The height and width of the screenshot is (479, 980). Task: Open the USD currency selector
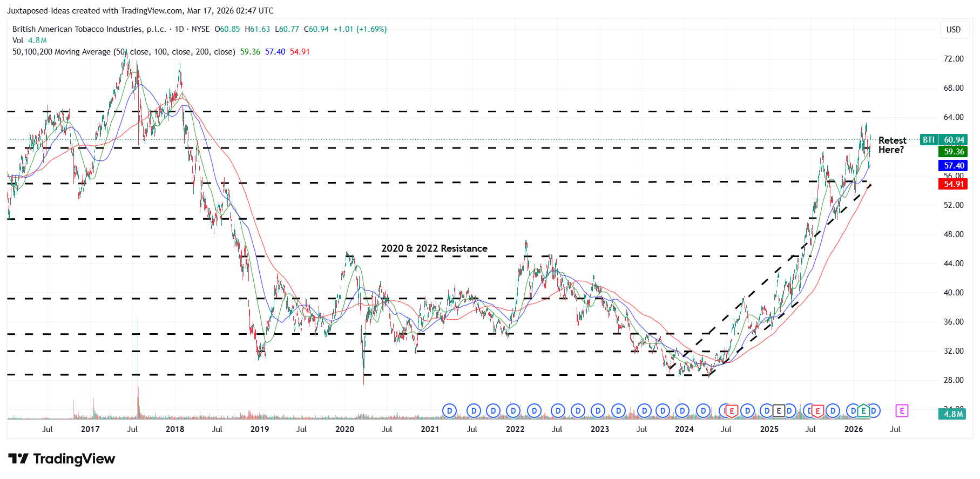point(954,29)
